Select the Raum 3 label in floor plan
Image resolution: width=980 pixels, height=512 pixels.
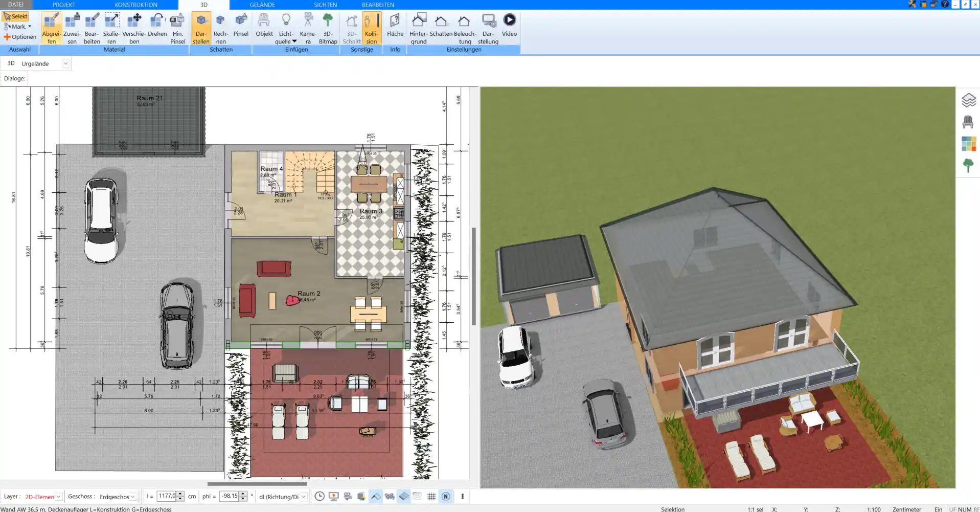coord(371,211)
